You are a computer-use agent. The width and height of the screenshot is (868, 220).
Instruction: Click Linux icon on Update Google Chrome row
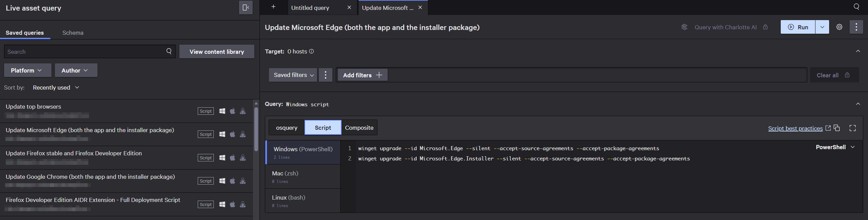[243, 181]
